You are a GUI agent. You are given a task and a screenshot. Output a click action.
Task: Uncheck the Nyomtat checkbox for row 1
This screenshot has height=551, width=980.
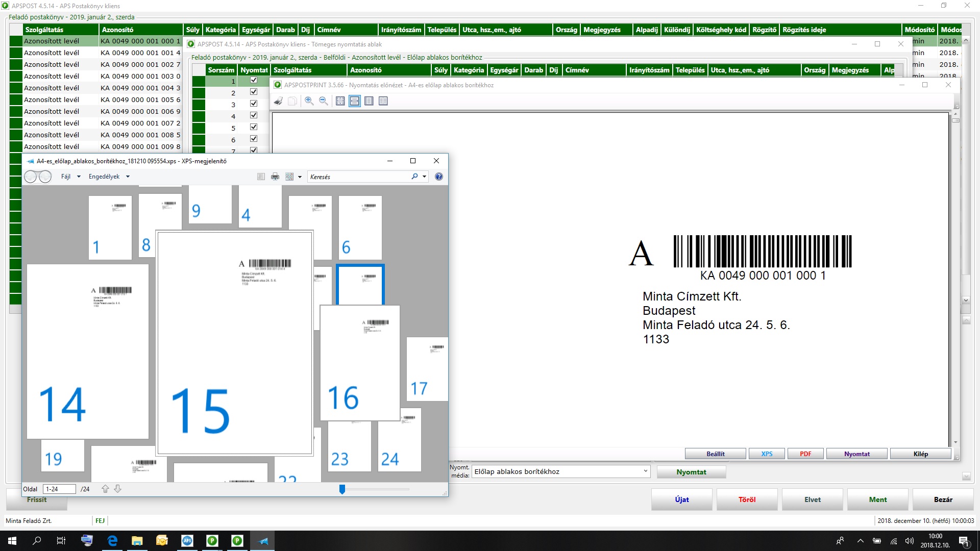[x=254, y=80]
